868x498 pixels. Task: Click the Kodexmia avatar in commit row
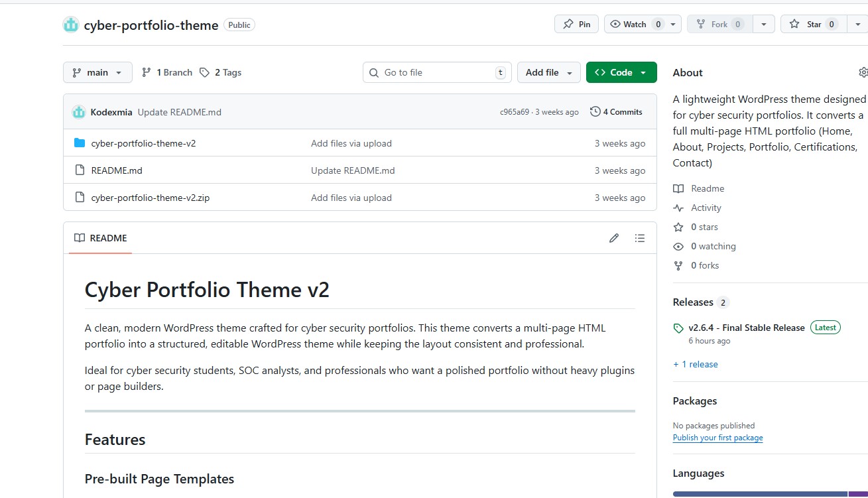click(79, 112)
